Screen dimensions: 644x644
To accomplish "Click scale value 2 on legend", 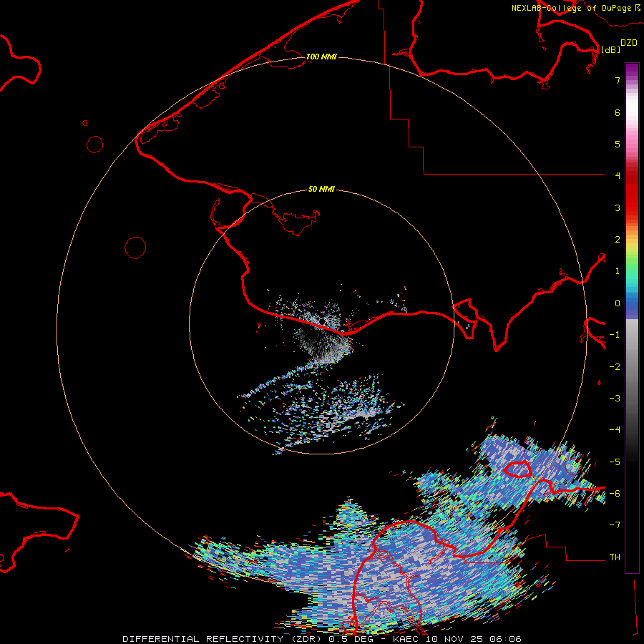I will click(x=618, y=240).
